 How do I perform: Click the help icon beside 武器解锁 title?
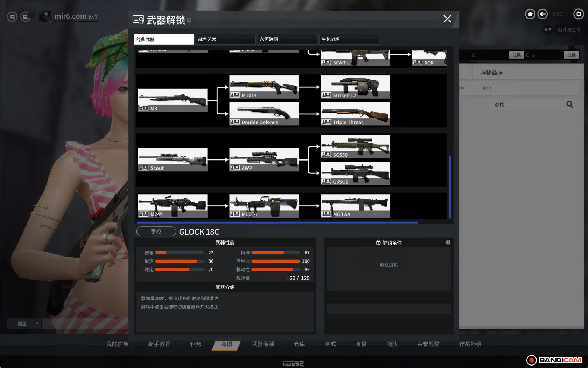click(189, 20)
